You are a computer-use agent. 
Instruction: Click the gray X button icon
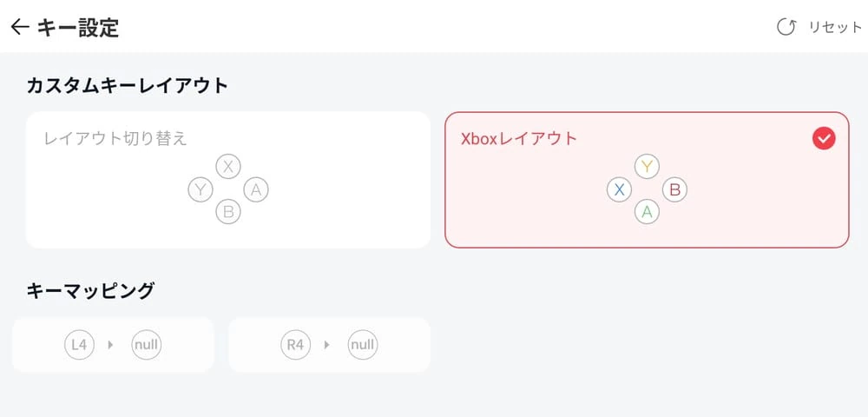tap(228, 166)
